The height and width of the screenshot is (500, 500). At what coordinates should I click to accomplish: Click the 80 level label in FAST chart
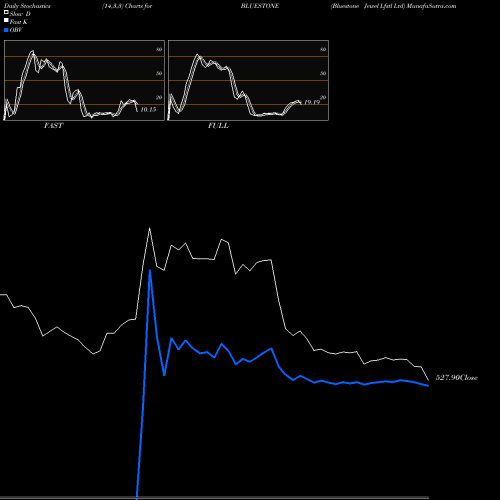(x=159, y=49)
